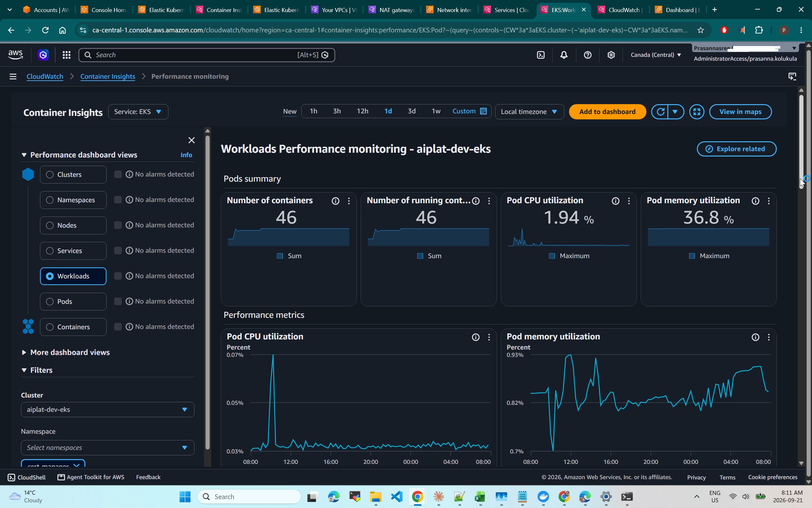Open Visual Studio Code from the taskbar

click(x=397, y=497)
